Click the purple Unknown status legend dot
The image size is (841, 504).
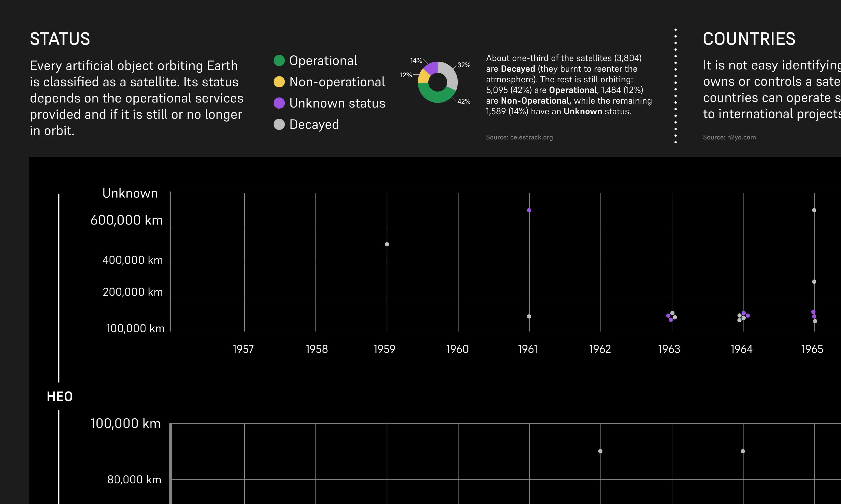pyautogui.click(x=279, y=103)
